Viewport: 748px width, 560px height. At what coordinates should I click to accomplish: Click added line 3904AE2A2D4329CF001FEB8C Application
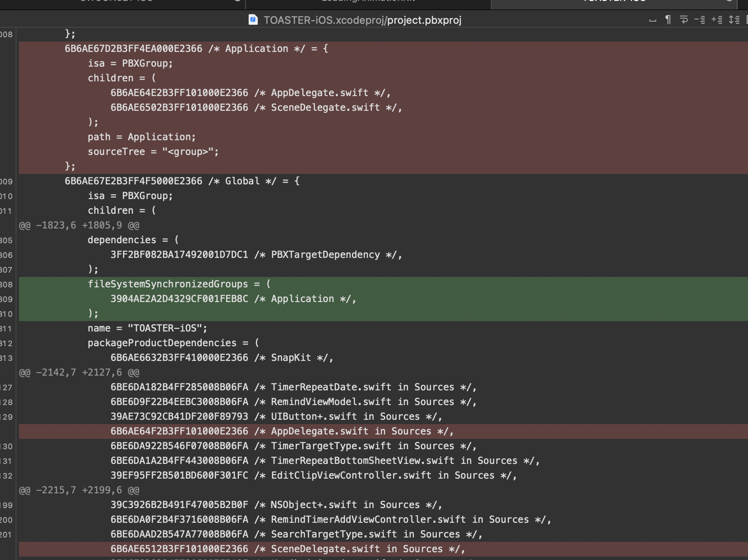[x=384, y=299]
